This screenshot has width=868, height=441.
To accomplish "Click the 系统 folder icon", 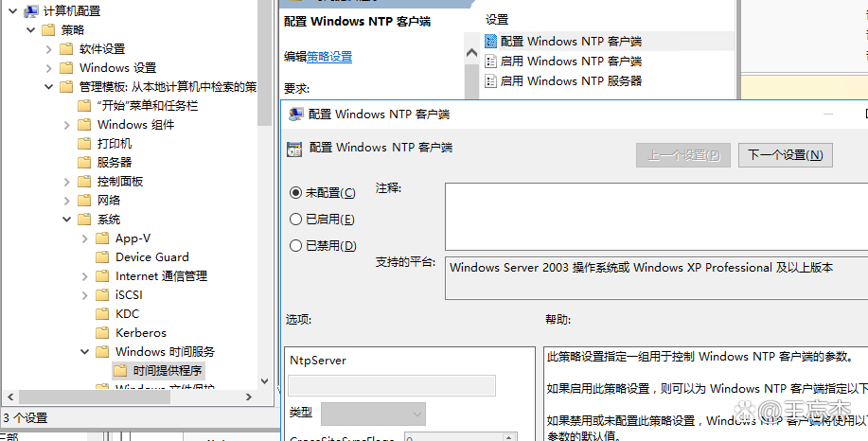I will pos(84,220).
